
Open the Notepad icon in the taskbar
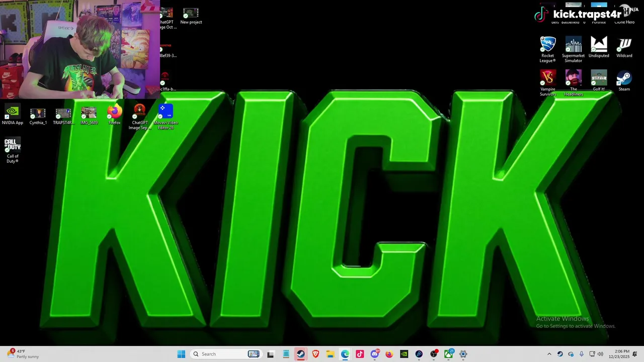coord(286,354)
